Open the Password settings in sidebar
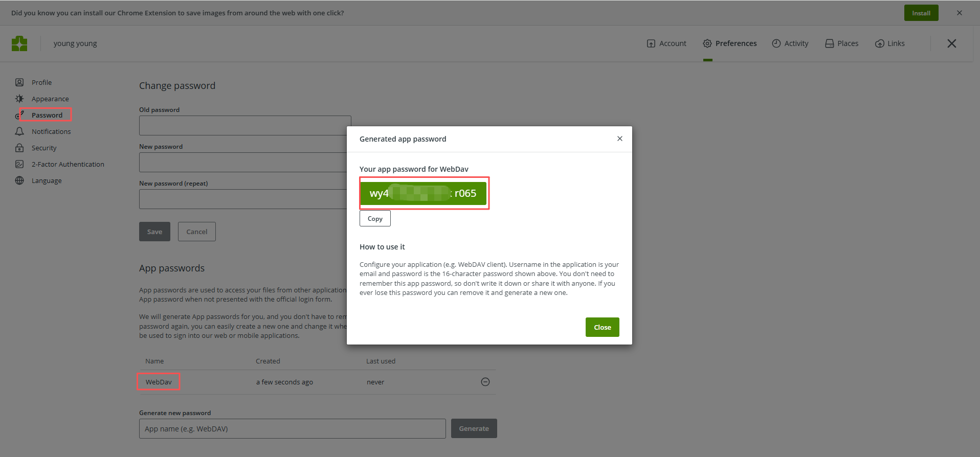 [47, 115]
